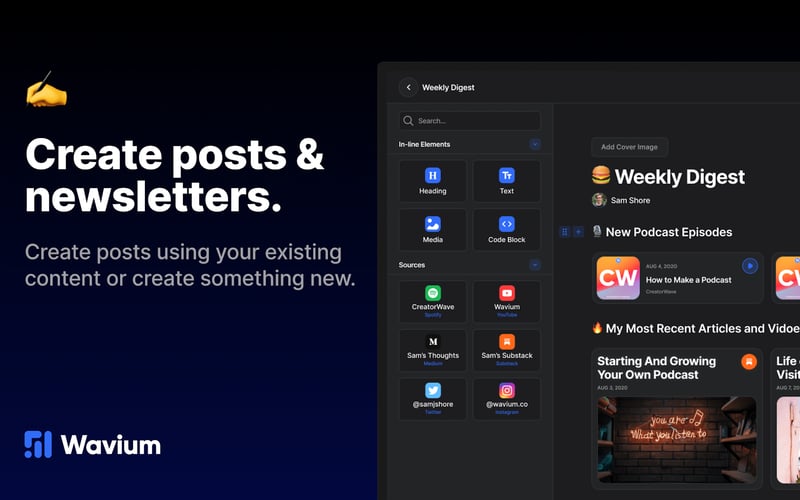Open the @wavium.co Instagram source
The width and height of the screenshot is (800, 500).
507,399
